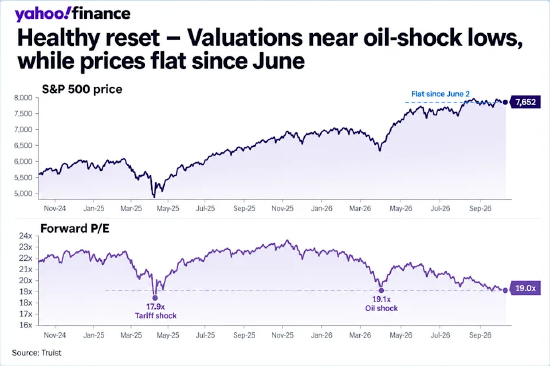Click the 'Tariff shock' label
Viewport: 550px width, 366px height.
coord(156,315)
